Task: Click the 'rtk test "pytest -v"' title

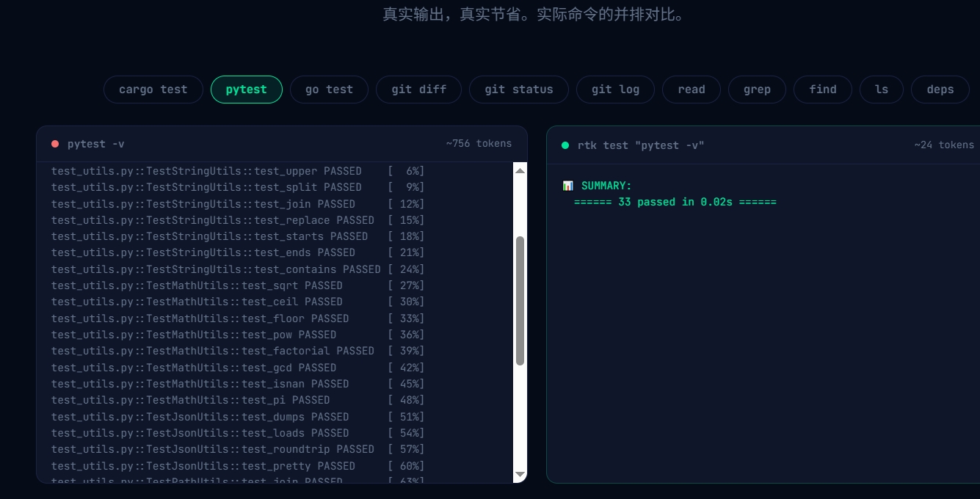Action: click(641, 145)
